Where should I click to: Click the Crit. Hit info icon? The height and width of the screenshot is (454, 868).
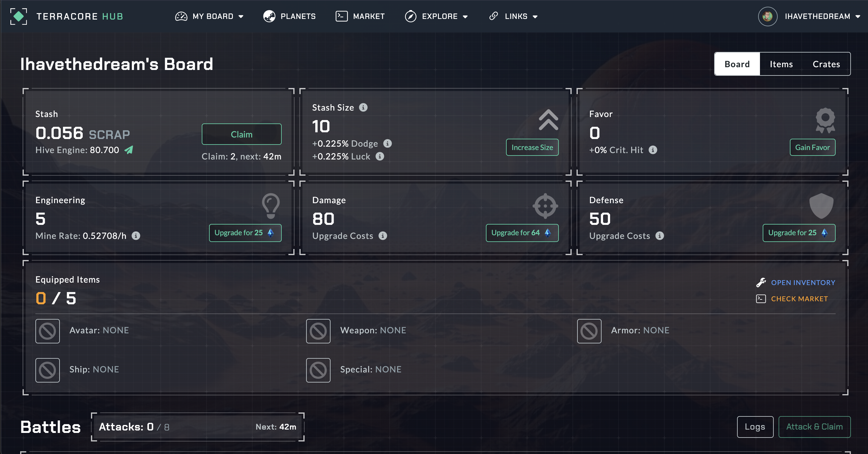(653, 150)
